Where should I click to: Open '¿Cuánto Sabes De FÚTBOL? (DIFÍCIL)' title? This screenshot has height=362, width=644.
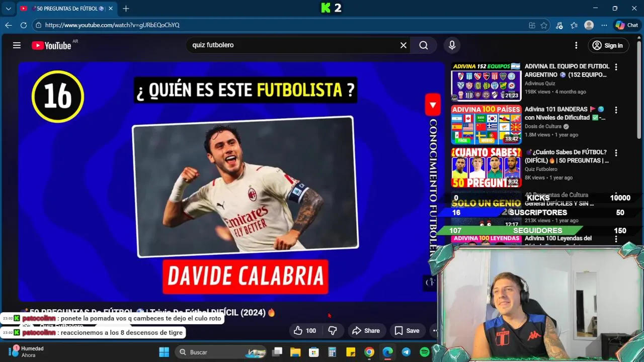coord(567,156)
